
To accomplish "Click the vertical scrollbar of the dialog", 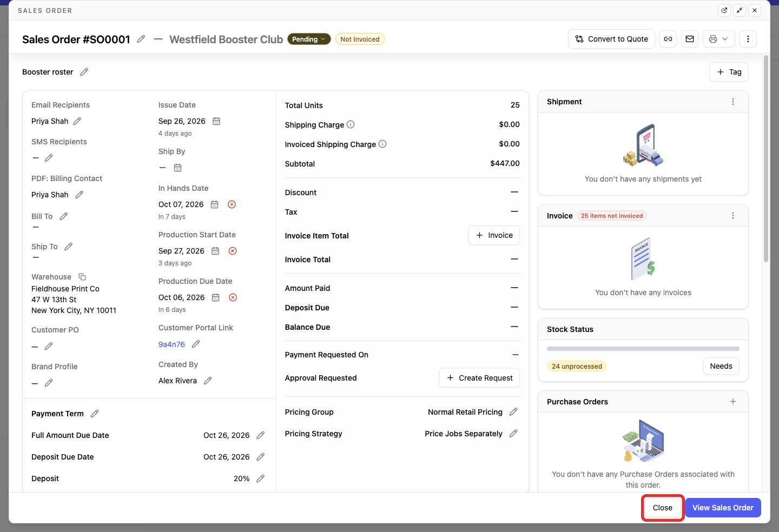I will [x=766, y=158].
